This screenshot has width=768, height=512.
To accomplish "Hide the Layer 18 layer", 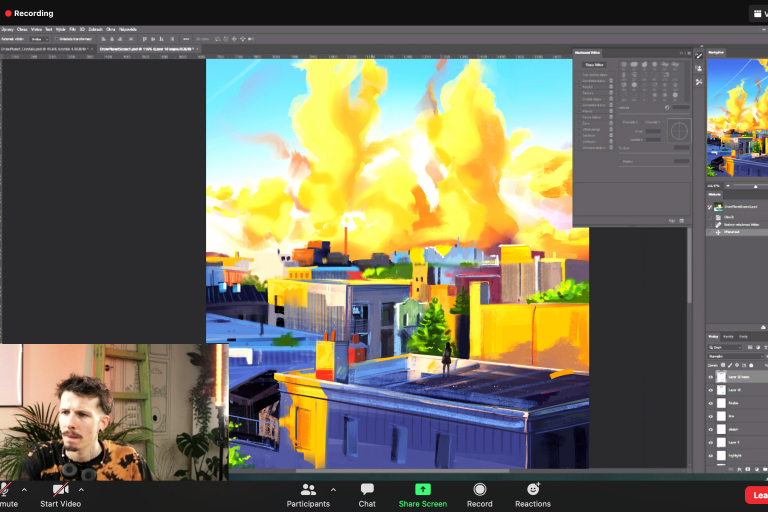I will pyautogui.click(x=711, y=390).
